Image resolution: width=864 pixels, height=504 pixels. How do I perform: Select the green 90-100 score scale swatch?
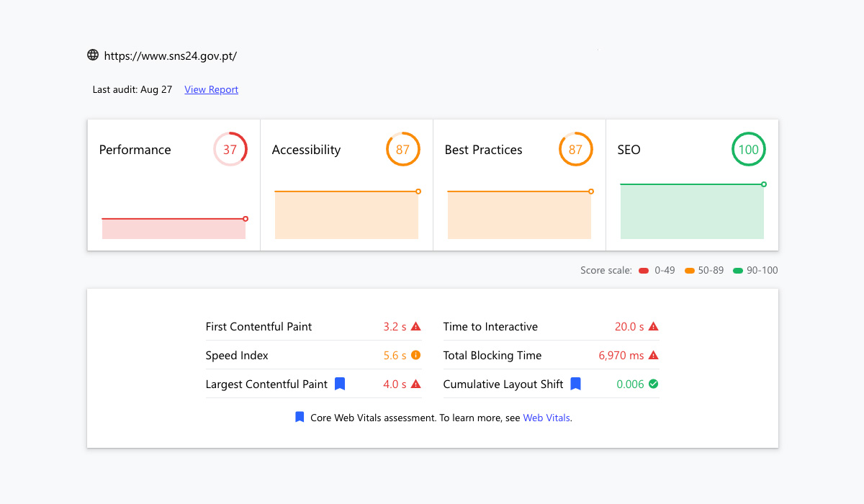(737, 271)
